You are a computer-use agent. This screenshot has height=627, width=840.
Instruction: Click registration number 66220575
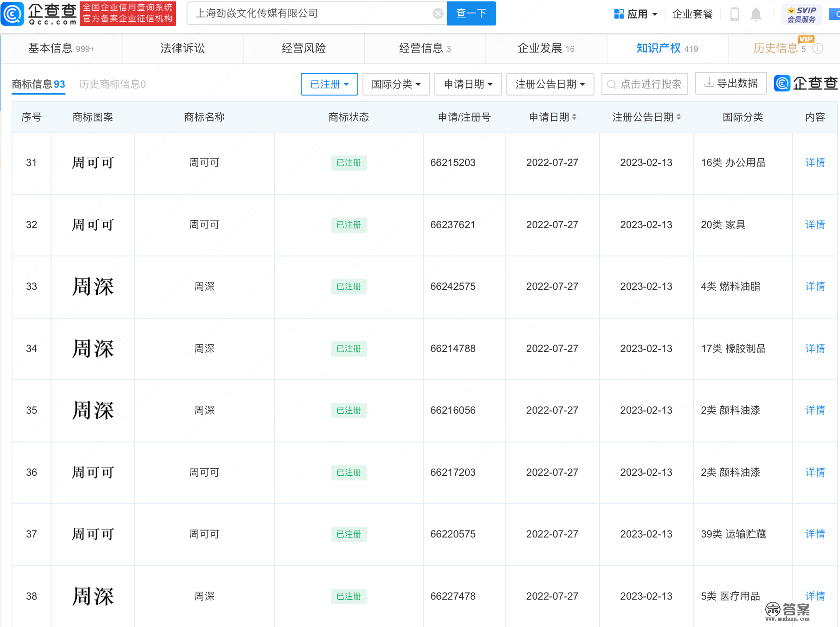coord(453,534)
